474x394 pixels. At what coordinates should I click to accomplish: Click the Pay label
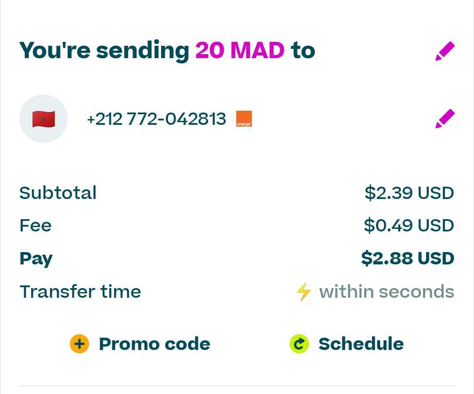point(36,259)
